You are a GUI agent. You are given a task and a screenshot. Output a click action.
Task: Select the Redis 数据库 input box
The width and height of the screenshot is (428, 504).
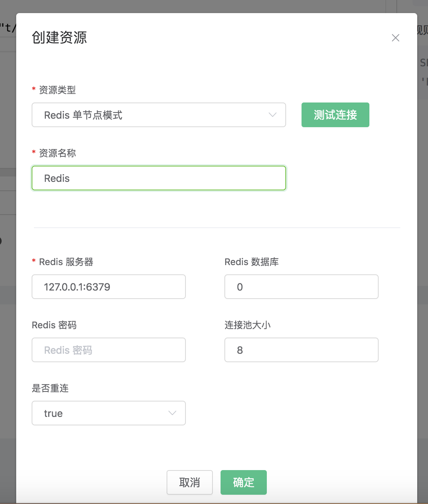point(301,287)
